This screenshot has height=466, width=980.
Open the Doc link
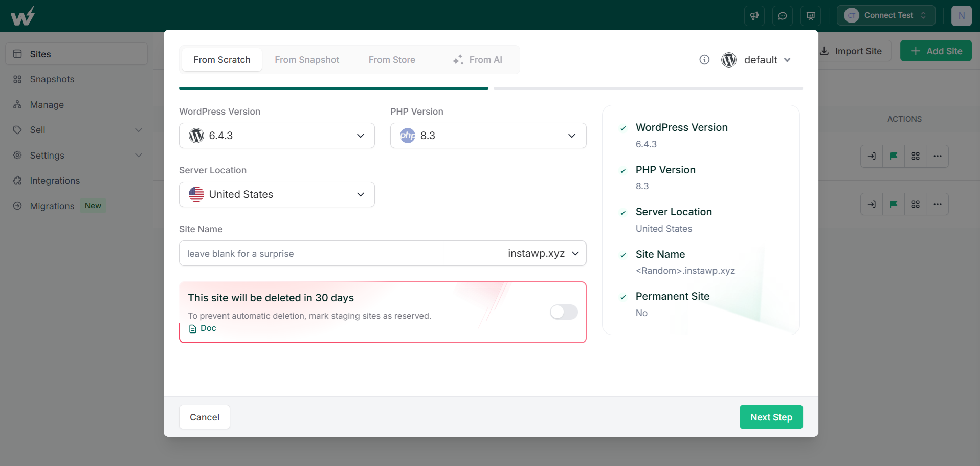pyautogui.click(x=203, y=328)
